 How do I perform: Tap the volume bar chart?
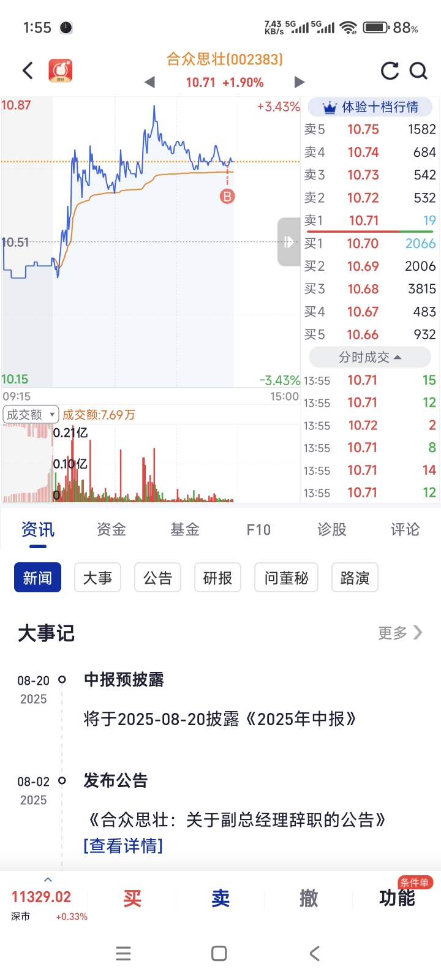pyautogui.click(x=150, y=464)
